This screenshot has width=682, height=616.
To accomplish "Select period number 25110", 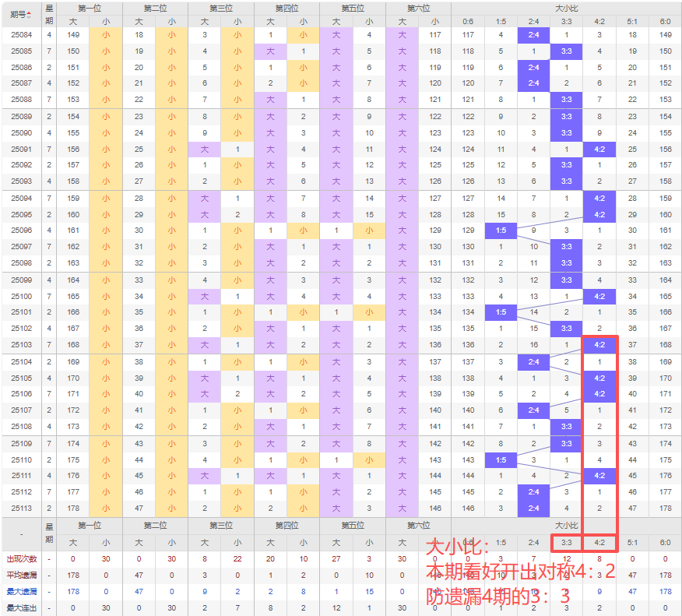I will (x=22, y=459).
